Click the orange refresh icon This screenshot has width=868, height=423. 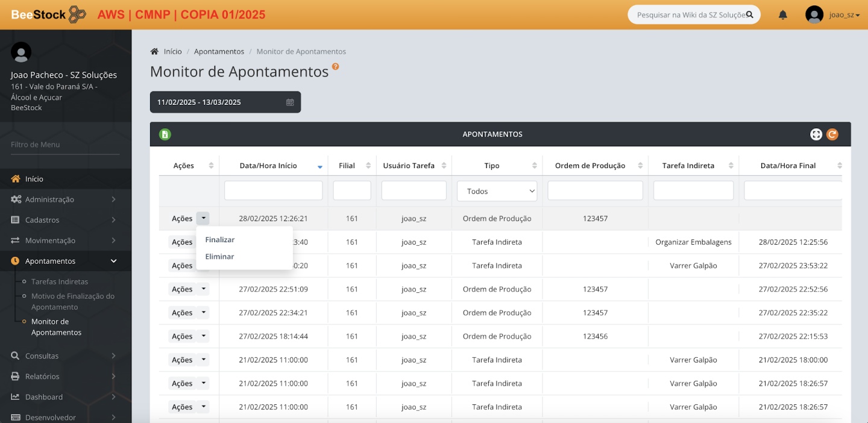832,134
